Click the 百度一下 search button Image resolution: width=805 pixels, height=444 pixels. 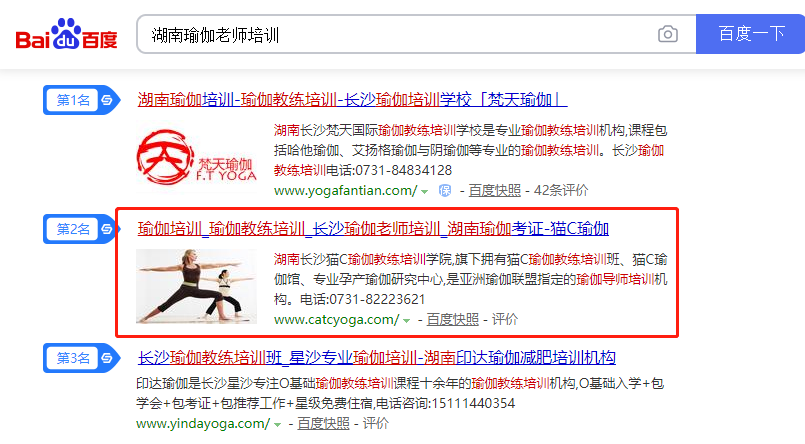click(751, 34)
